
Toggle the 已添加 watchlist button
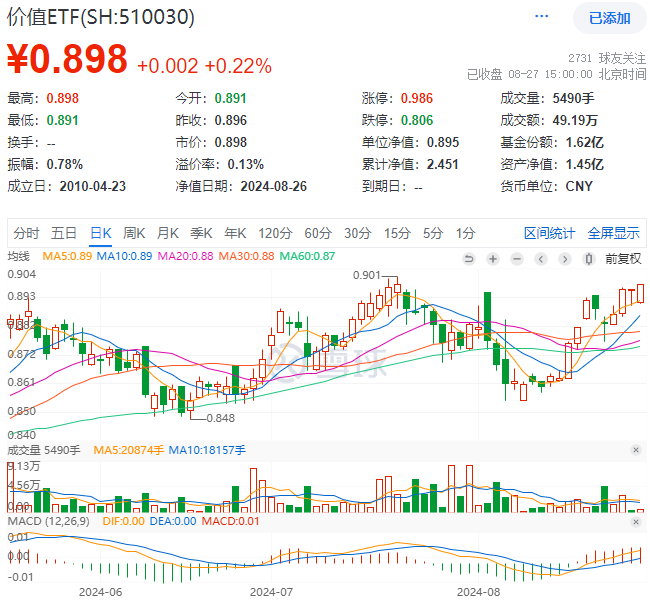click(x=609, y=18)
